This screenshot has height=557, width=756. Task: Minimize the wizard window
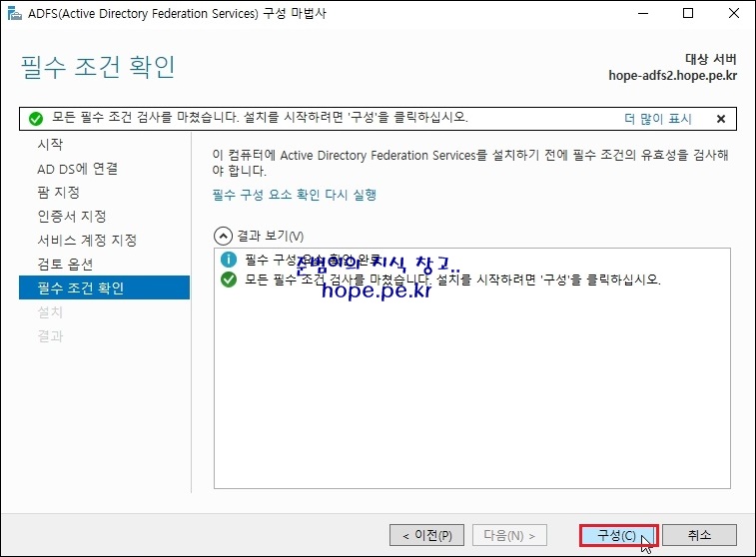click(x=643, y=13)
